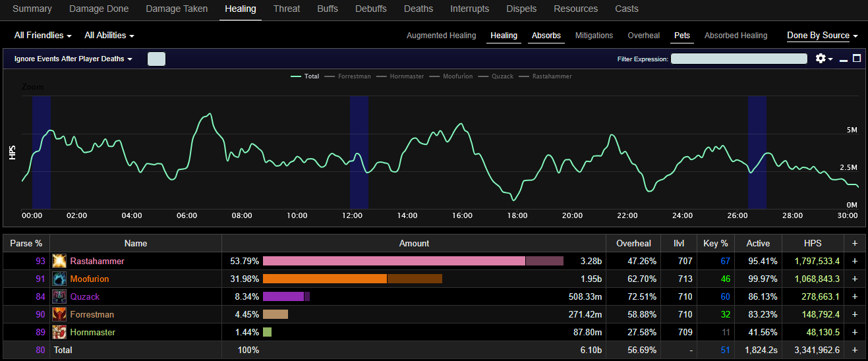Open the Interrupts tab
Image resolution: width=868 pixels, height=361 pixels.
(469, 9)
